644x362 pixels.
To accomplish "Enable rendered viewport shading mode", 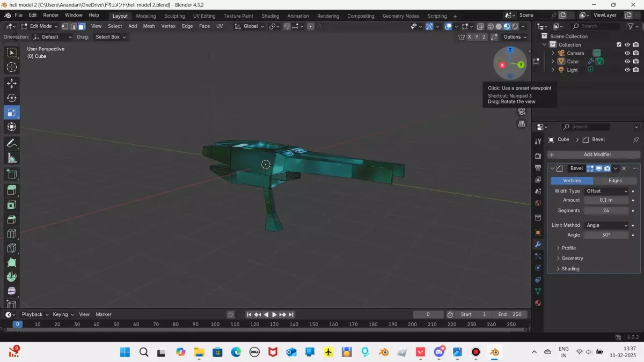I will pos(515,26).
